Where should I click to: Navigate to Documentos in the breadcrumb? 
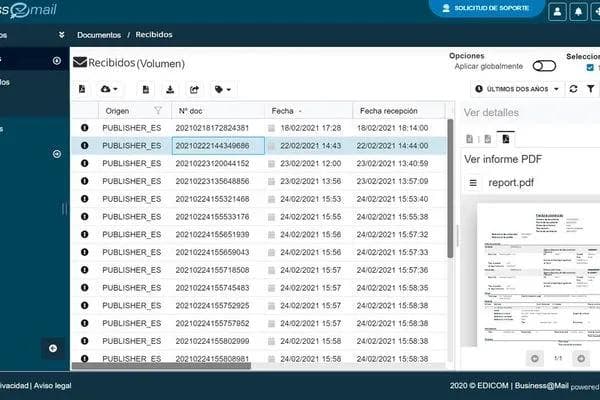99,35
